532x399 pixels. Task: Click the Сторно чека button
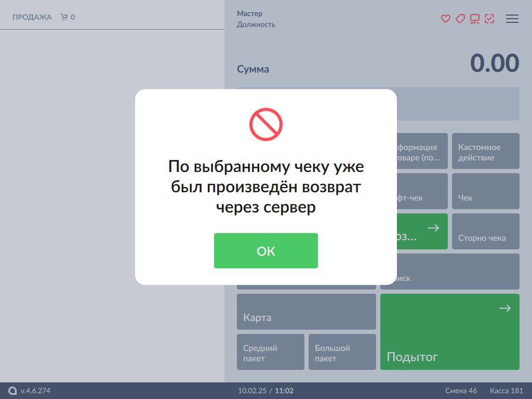tap(485, 231)
